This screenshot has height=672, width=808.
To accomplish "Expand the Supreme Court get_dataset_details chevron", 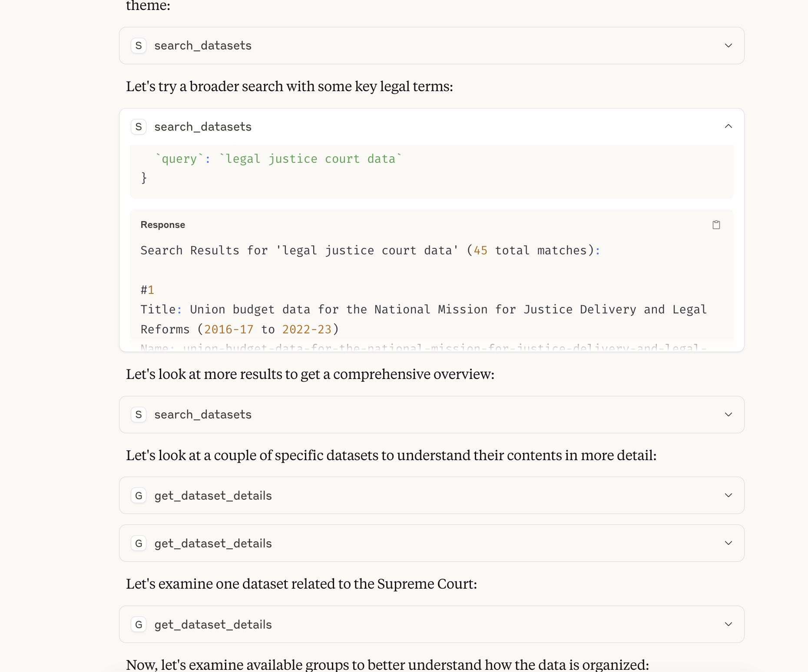I will click(x=729, y=624).
